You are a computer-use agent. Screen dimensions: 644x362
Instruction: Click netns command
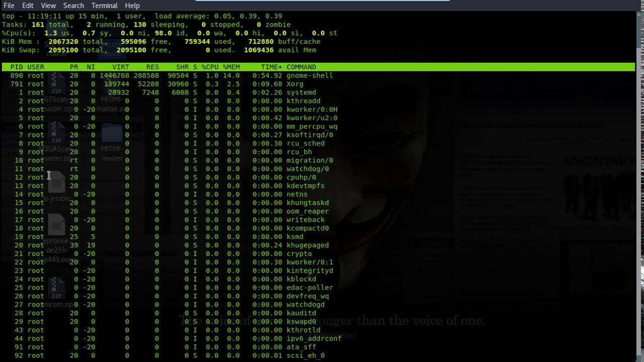pyautogui.click(x=297, y=194)
